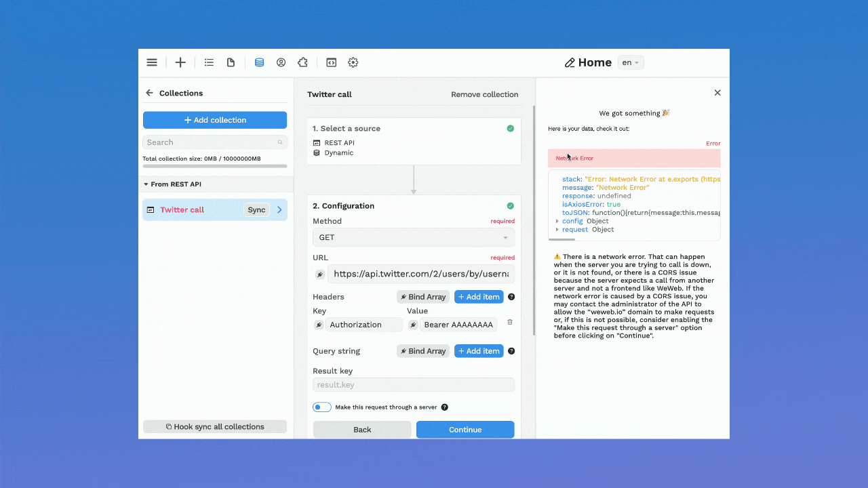Click the bind icon beside the Authorization key
The width and height of the screenshot is (868, 488).
(319, 324)
